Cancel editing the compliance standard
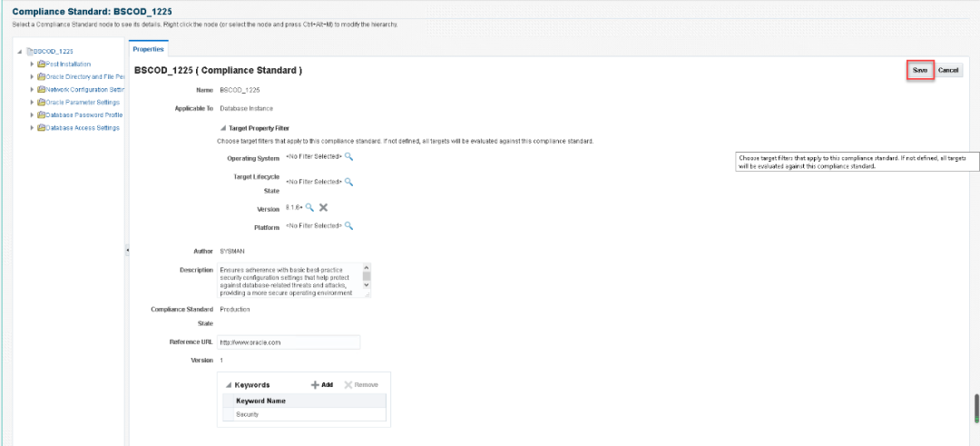The width and height of the screenshot is (980, 446). tap(948, 70)
